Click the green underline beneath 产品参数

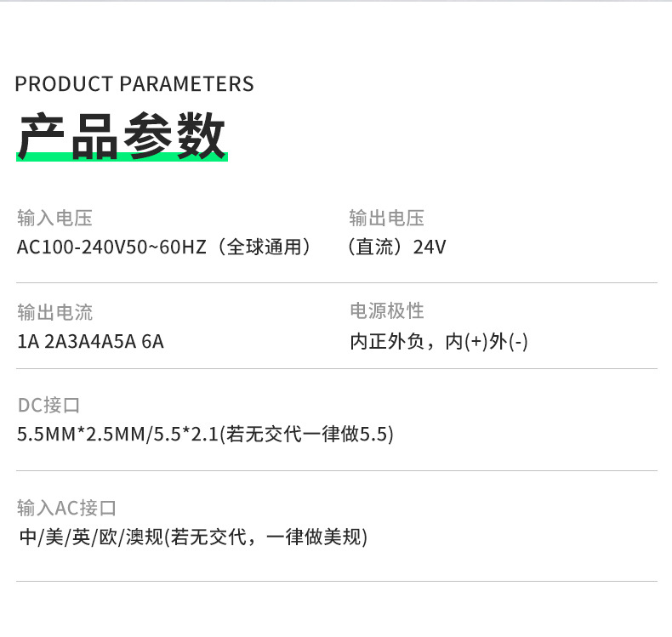122,158
